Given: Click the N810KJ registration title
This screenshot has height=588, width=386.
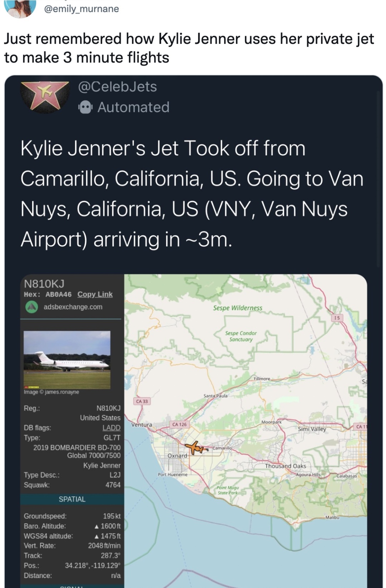Looking at the screenshot, I should (x=44, y=284).
